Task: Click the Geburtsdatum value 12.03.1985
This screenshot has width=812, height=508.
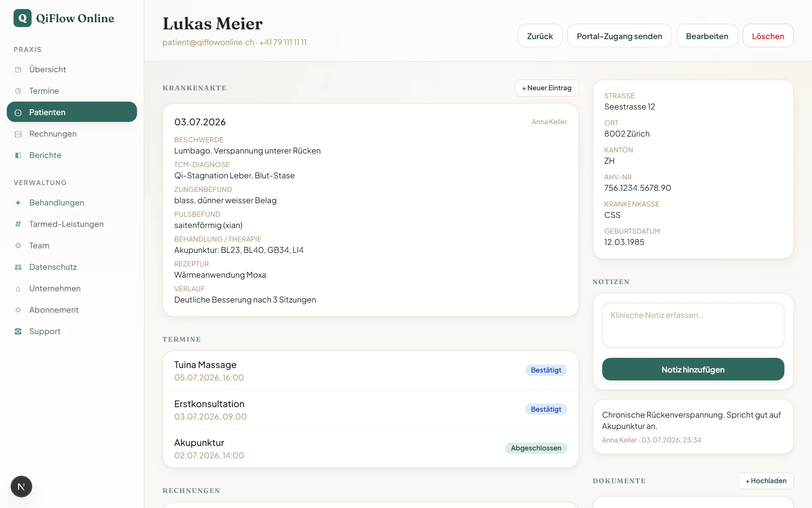Action: click(624, 242)
